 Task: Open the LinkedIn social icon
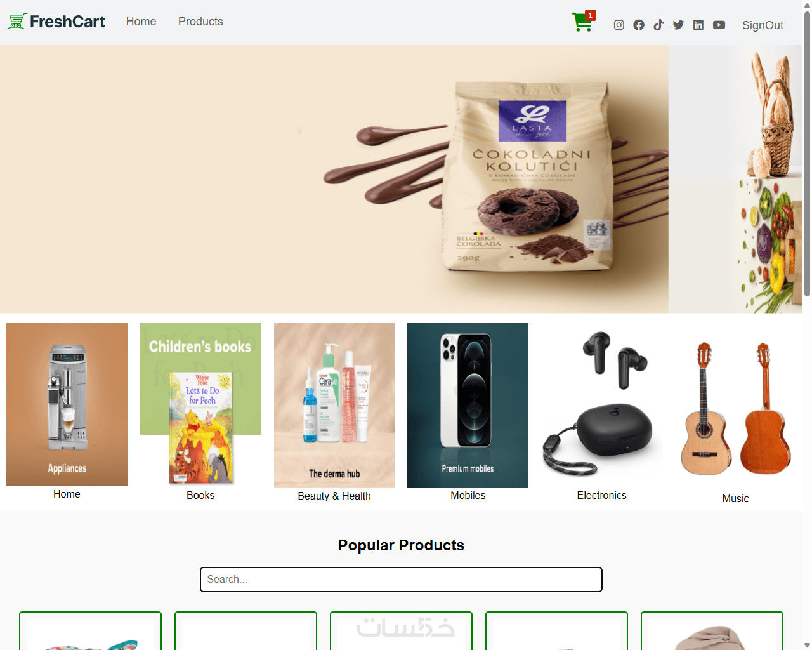point(698,25)
